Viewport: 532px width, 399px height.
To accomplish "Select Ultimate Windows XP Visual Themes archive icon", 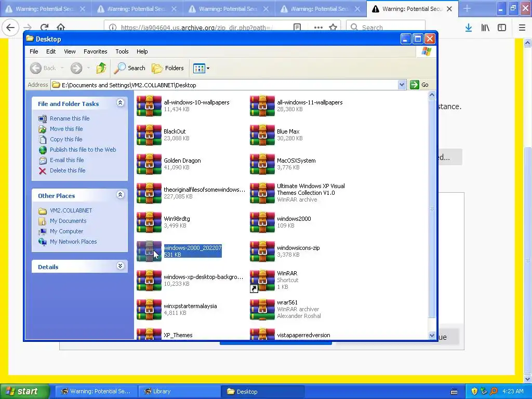I will (x=262, y=193).
